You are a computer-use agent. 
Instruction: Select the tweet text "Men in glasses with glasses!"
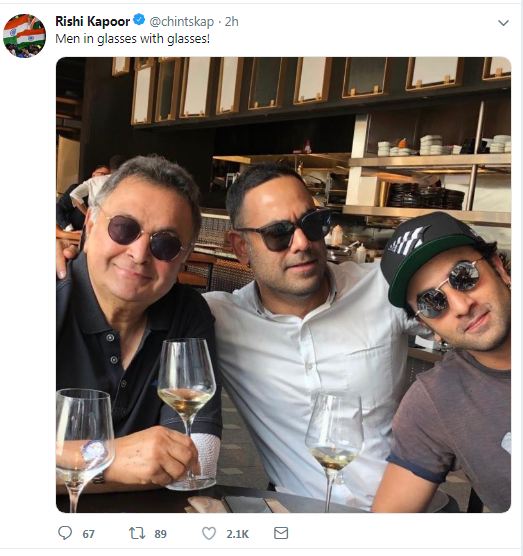(x=133, y=39)
